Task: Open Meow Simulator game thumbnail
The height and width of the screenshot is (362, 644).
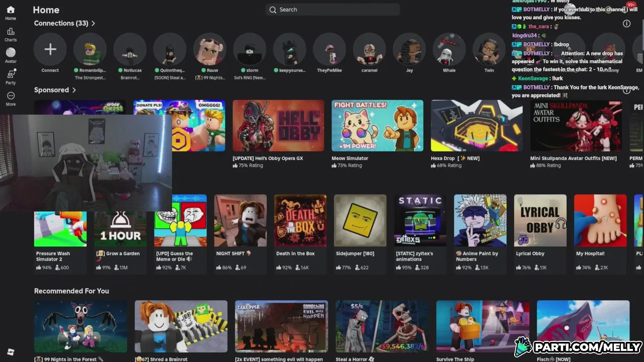Action: pos(377,126)
